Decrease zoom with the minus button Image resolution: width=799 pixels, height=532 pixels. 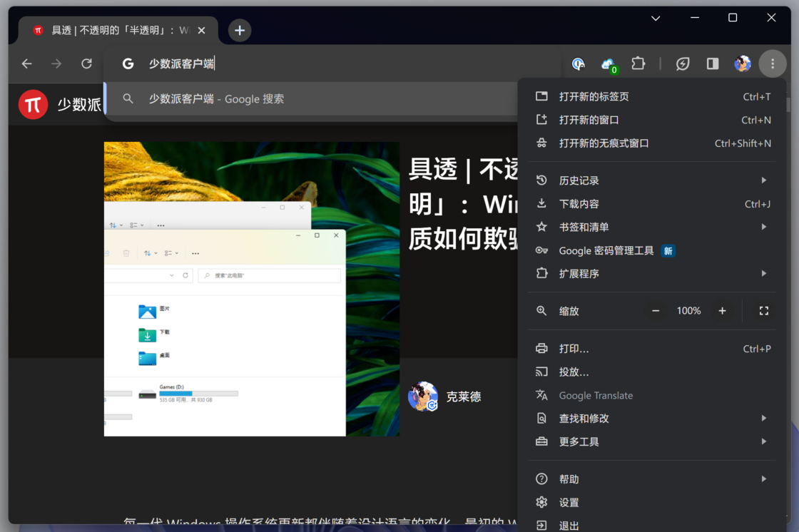(x=656, y=311)
